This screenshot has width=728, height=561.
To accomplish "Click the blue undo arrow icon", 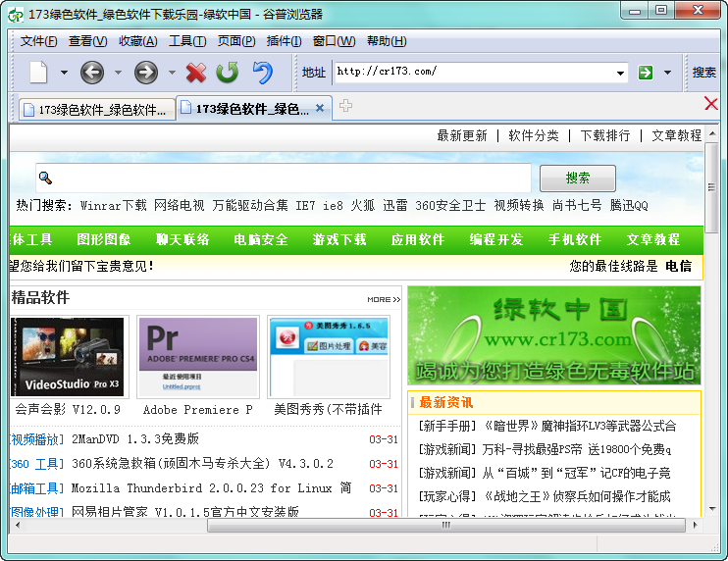I will (x=262, y=73).
